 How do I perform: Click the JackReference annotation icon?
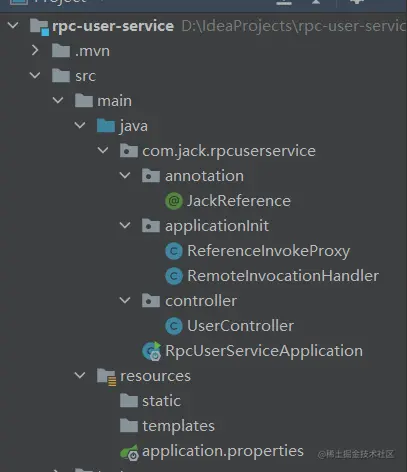[x=174, y=201]
